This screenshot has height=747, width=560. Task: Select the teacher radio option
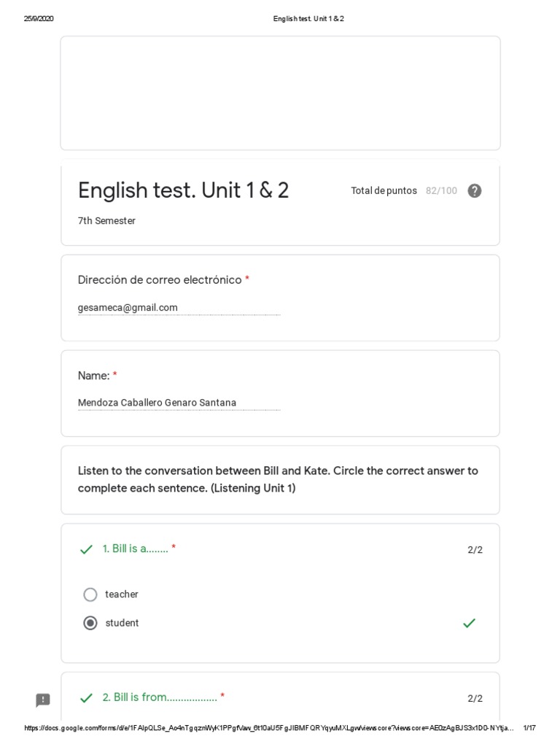(90, 595)
